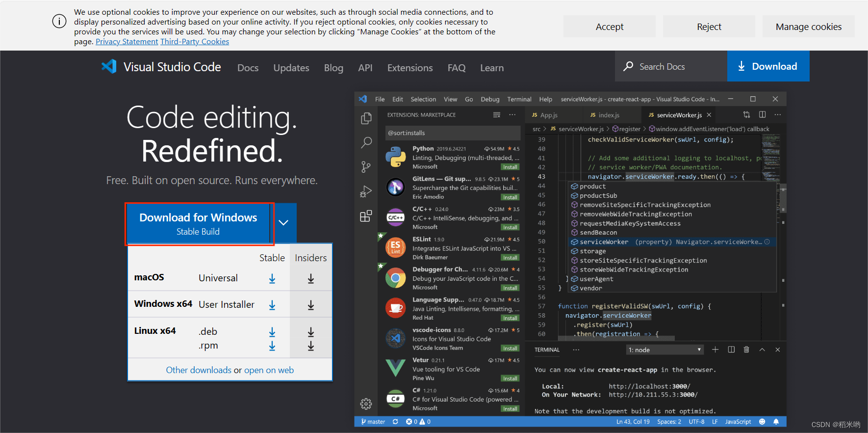The width and height of the screenshot is (868, 433).
Task: Click the maximize terminal panel chevron
Action: pos(762,350)
